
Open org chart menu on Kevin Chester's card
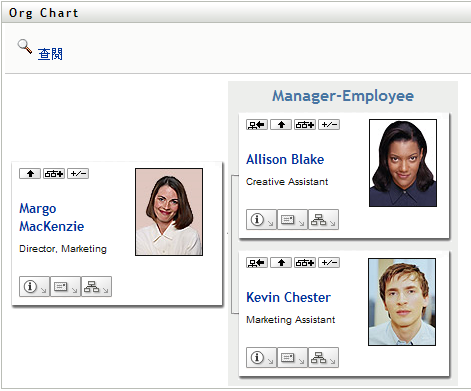[323, 357]
